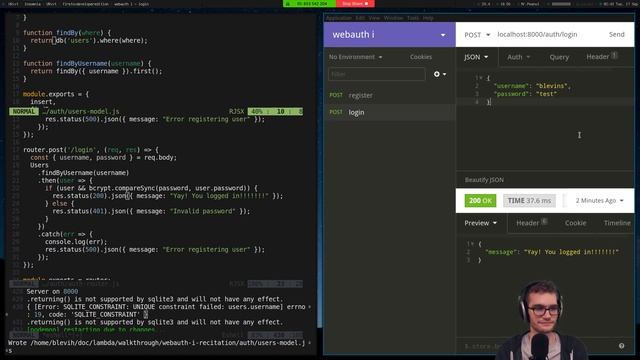
Task: Open the POST method dropdown in URL bar
Action: pos(477,35)
